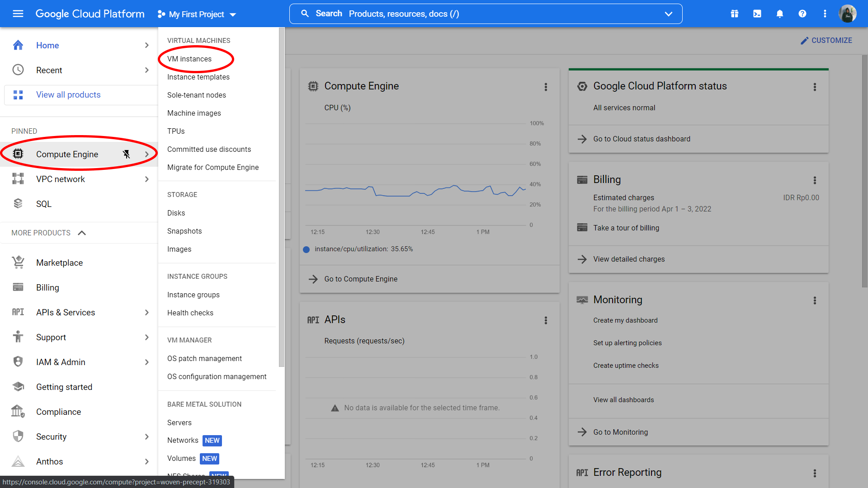The image size is (868, 488).
Task: Click the Google Cloud Platform logo
Action: tap(90, 14)
